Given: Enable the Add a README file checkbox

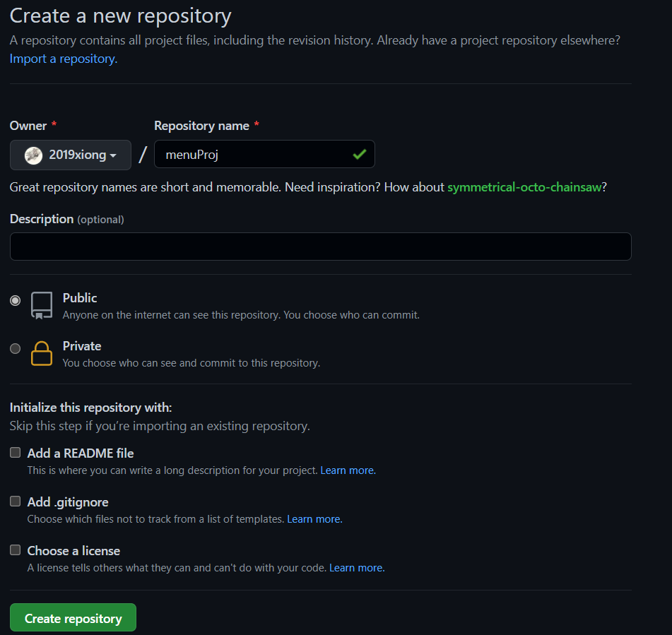Looking at the screenshot, I should coord(15,453).
